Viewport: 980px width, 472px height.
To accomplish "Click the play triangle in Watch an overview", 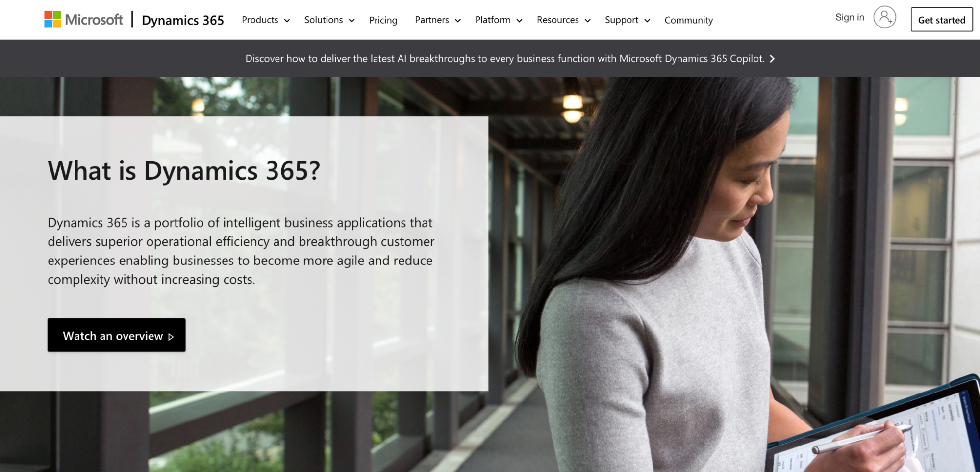I will pos(171,337).
